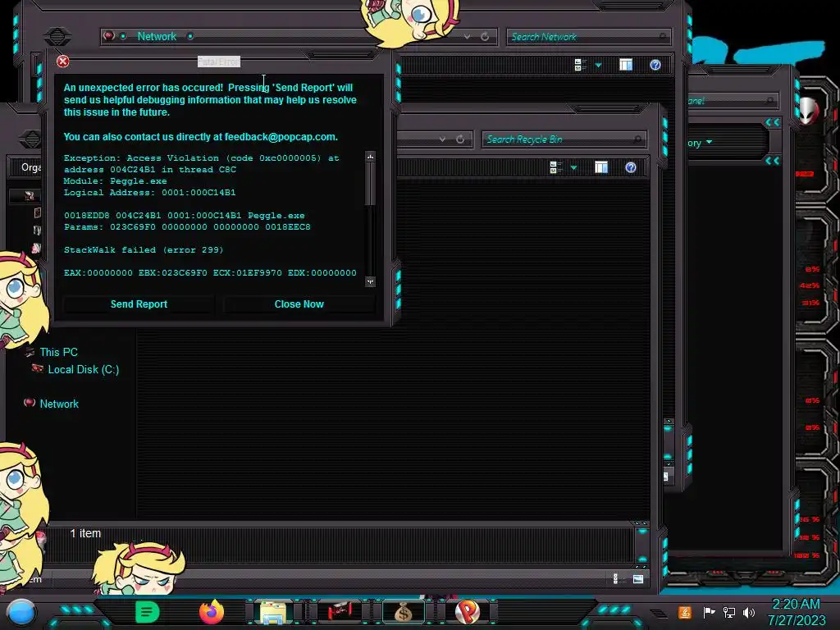Launch Firefox from the taskbar
The width and height of the screenshot is (840, 630).
pos(212,612)
